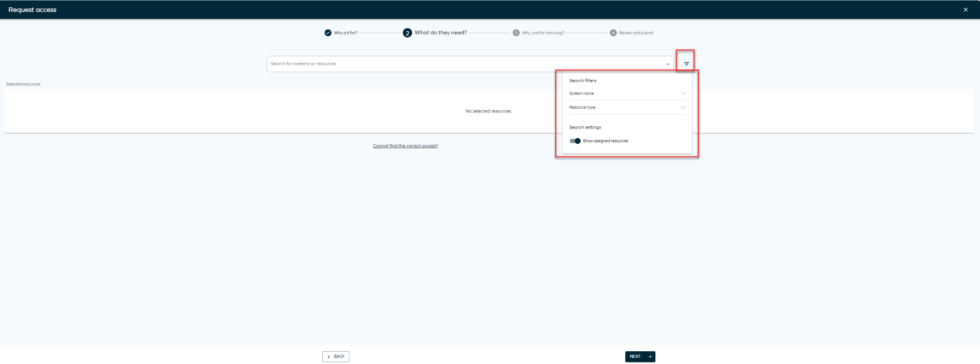This screenshot has height=364, width=980.
Task: Click the NEXT button
Action: pyautogui.click(x=635, y=357)
